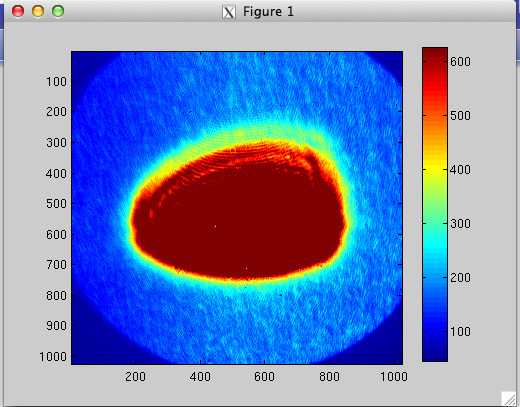
Task: Click the yellow colorbar band near 400
Action: tap(435, 169)
